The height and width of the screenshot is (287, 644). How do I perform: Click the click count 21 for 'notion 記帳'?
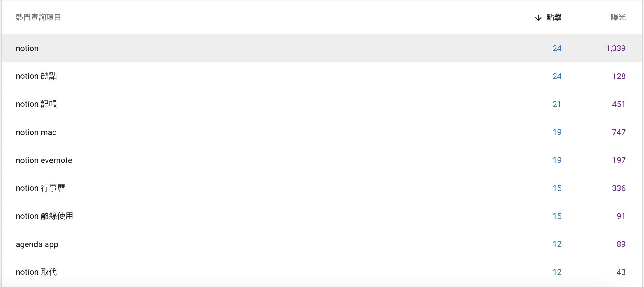tap(557, 104)
